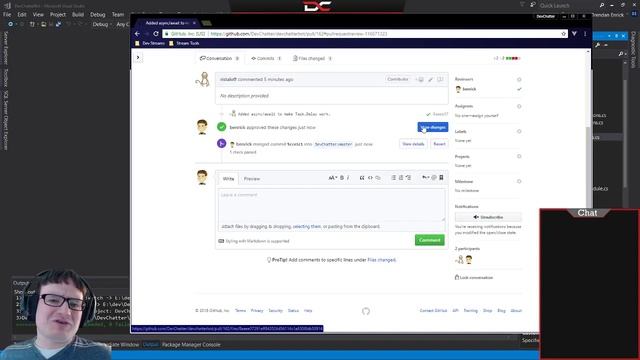
Task: Select the Preview tab in comment box
Action: click(x=251, y=179)
